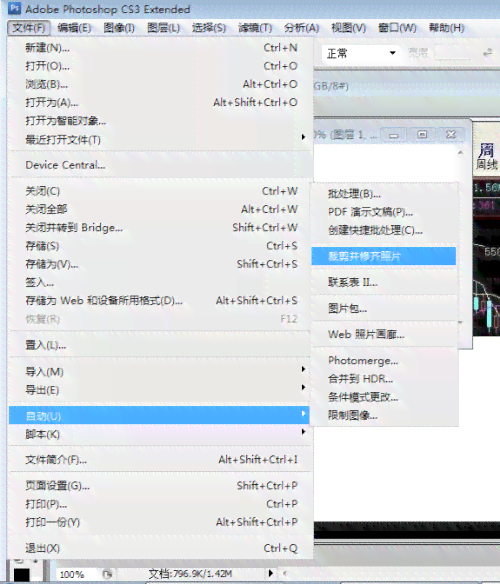Click the 100% zoom field

click(x=77, y=574)
